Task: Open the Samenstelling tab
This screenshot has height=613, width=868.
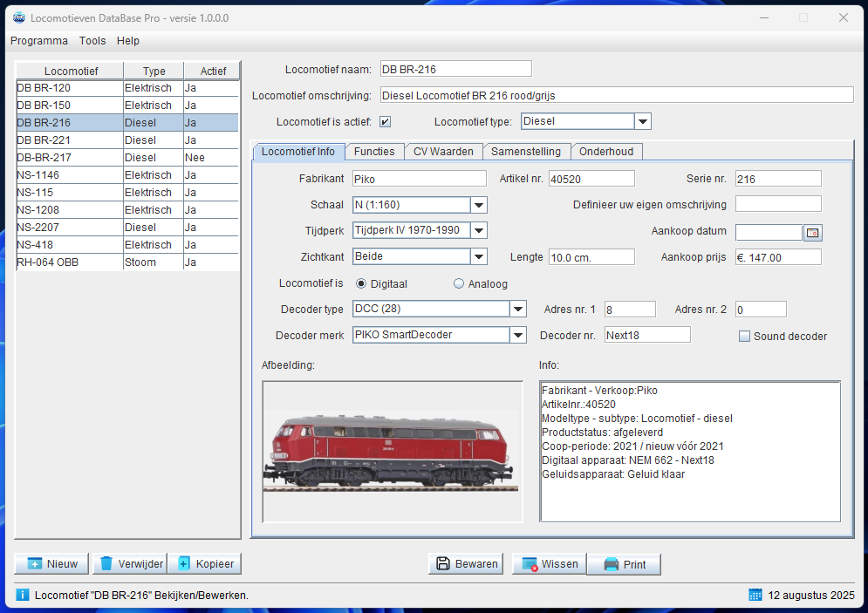Action: [x=526, y=152]
